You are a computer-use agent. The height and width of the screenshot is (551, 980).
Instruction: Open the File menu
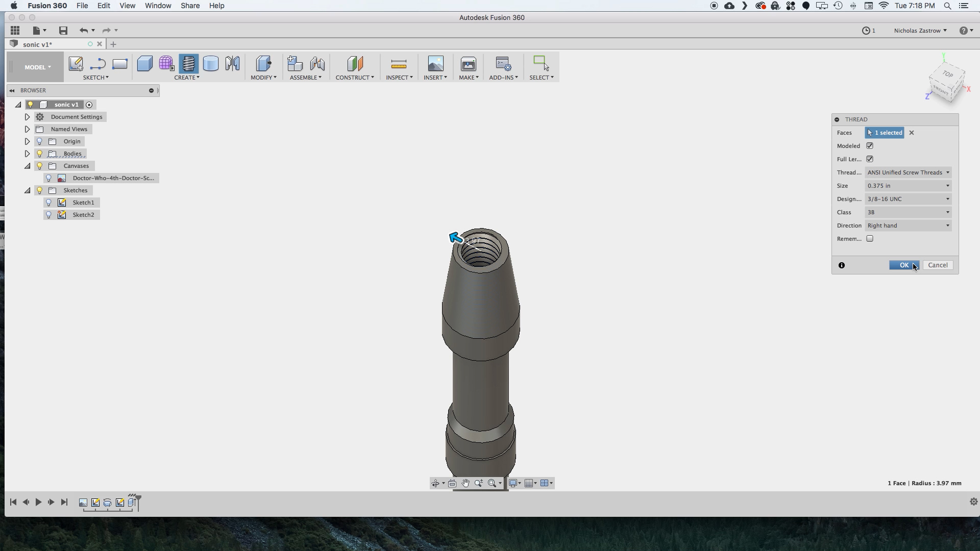coord(82,6)
